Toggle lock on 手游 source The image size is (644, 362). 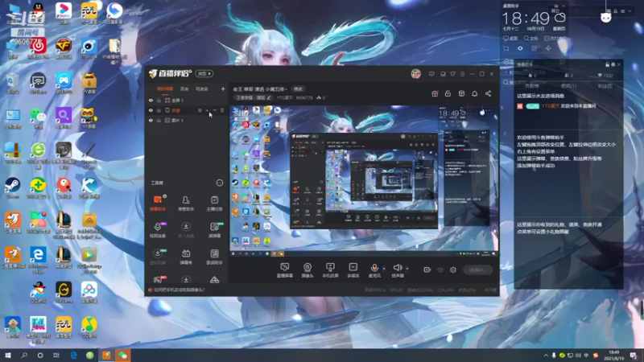tap(159, 110)
